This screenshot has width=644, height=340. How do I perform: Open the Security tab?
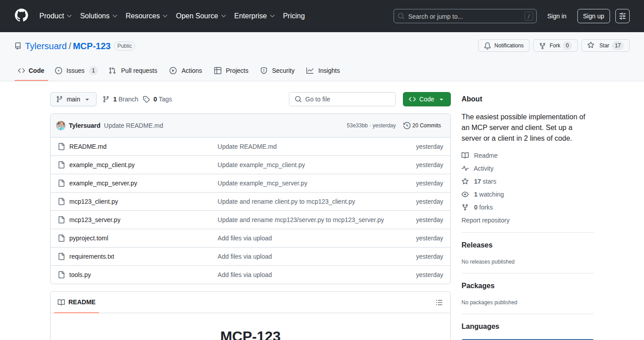point(277,71)
